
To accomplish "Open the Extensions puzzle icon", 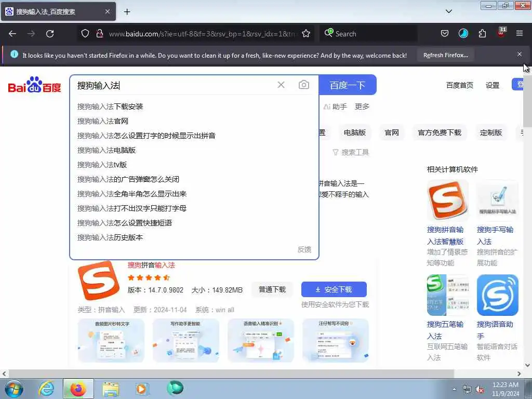I will (x=482, y=33).
